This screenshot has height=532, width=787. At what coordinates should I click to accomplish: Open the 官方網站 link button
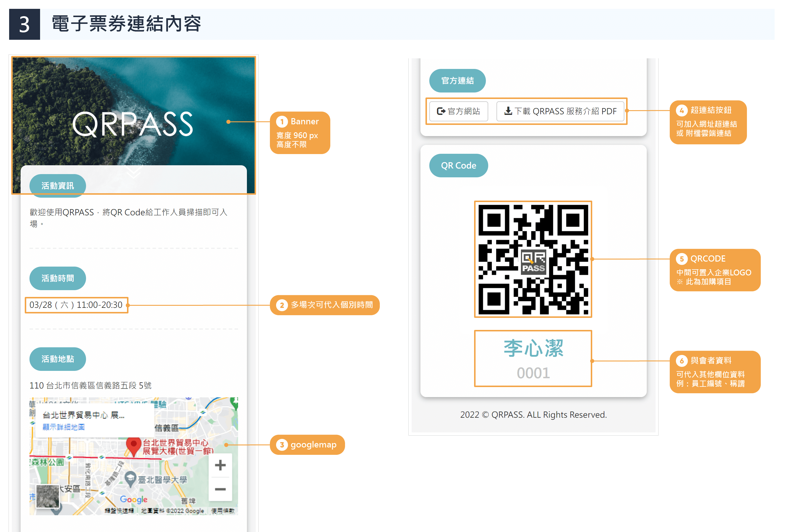pyautogui.click(x=458, y=111)
